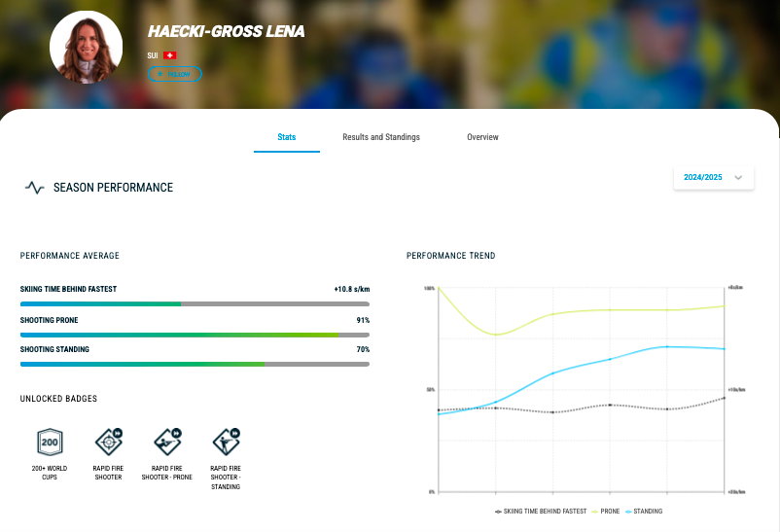Click the 200+ World Cups badge icon
The image size is (780, 532).
[x=50, y=443]
